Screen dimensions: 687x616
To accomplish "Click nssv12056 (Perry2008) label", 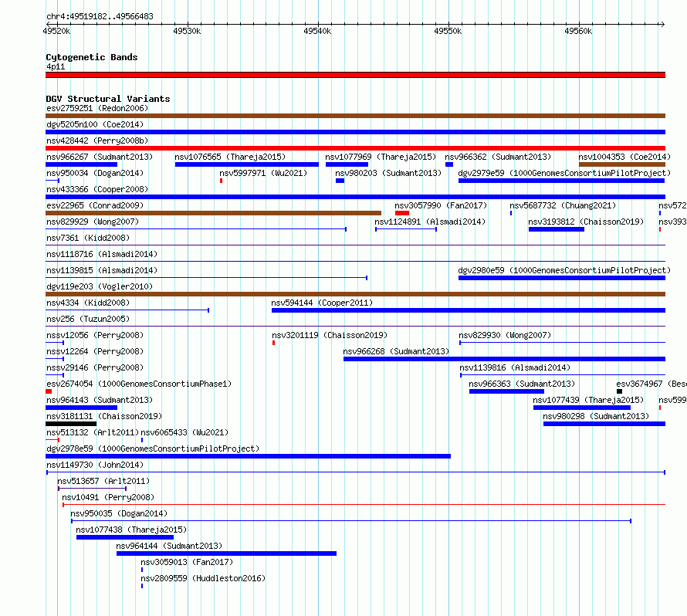I will coord(95,335).
